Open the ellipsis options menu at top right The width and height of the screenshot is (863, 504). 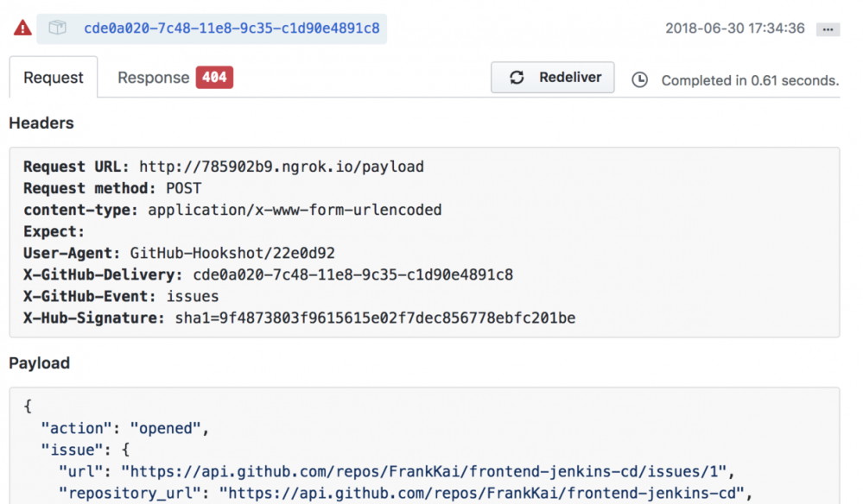pyautogui.click(x=828, y=28)
